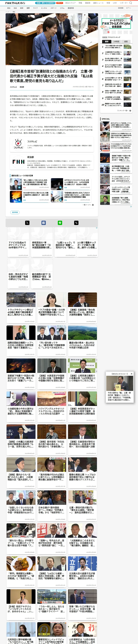Open the ランキング一覧へ link
Viewport: 138px width, 644px height.
pyautogui.click(x=123, y=111)
